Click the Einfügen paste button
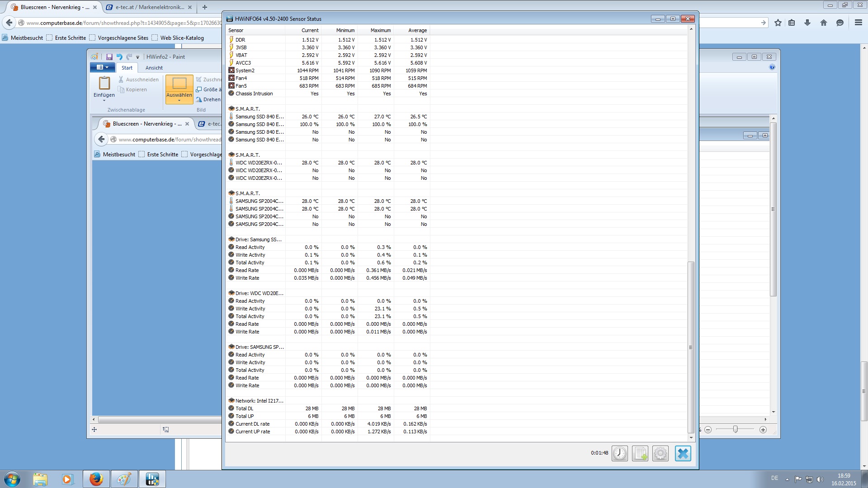Screen dimensions: 868x488 104,84
